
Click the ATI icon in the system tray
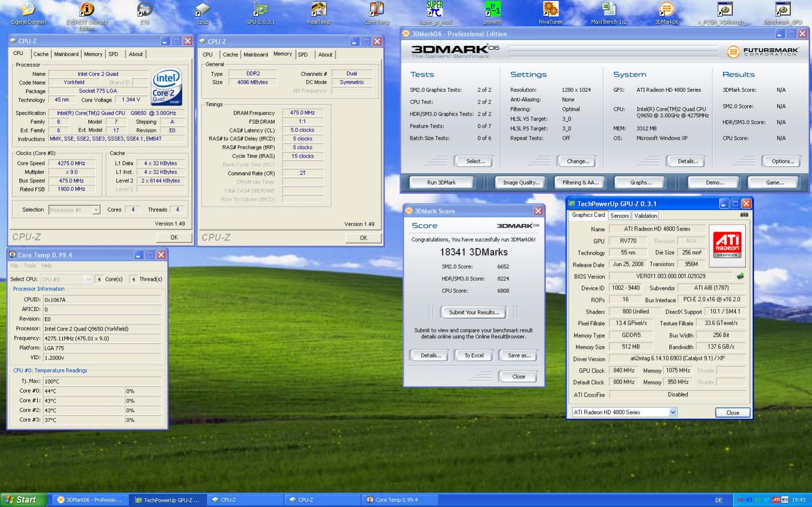coord(776,500)
